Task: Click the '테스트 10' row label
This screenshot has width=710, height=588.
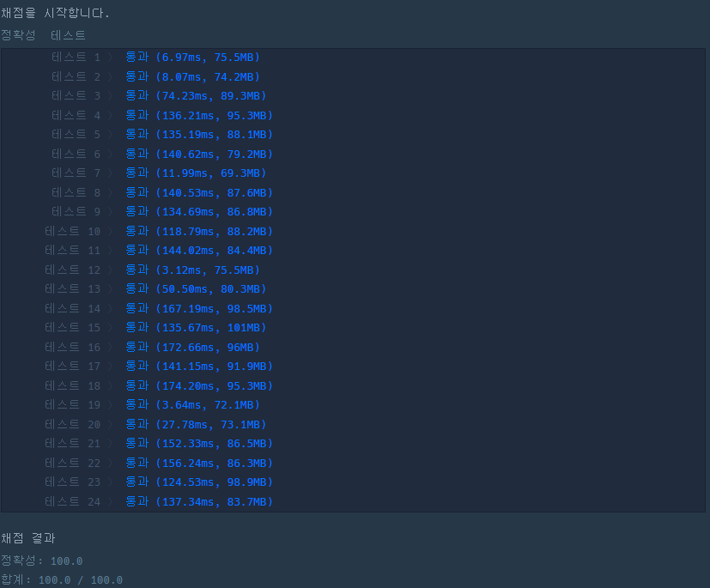Action: (x=72, y=231)
